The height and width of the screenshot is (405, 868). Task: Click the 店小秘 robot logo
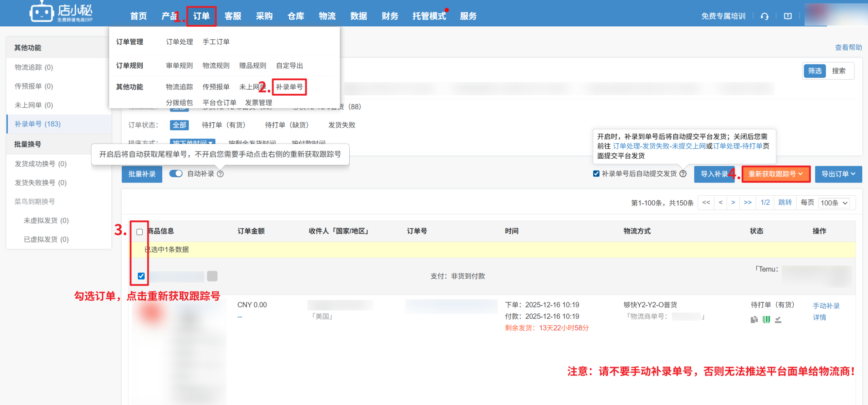point(41,13)
